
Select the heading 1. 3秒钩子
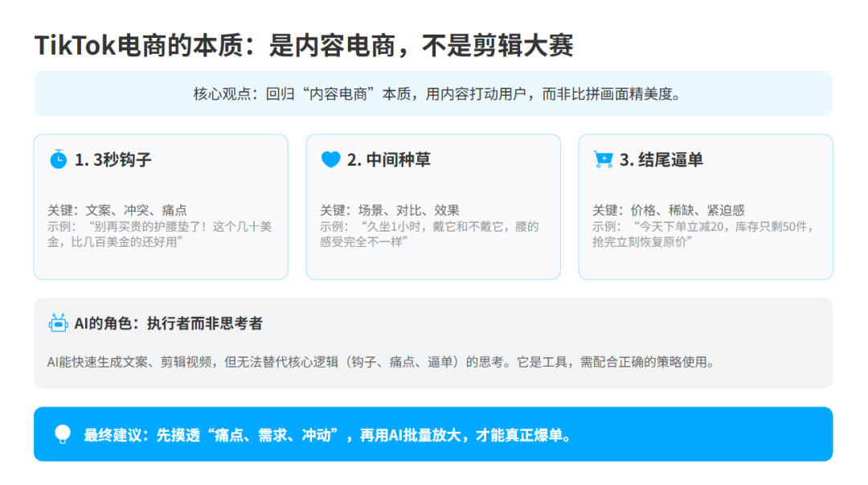tap(113, 160)
